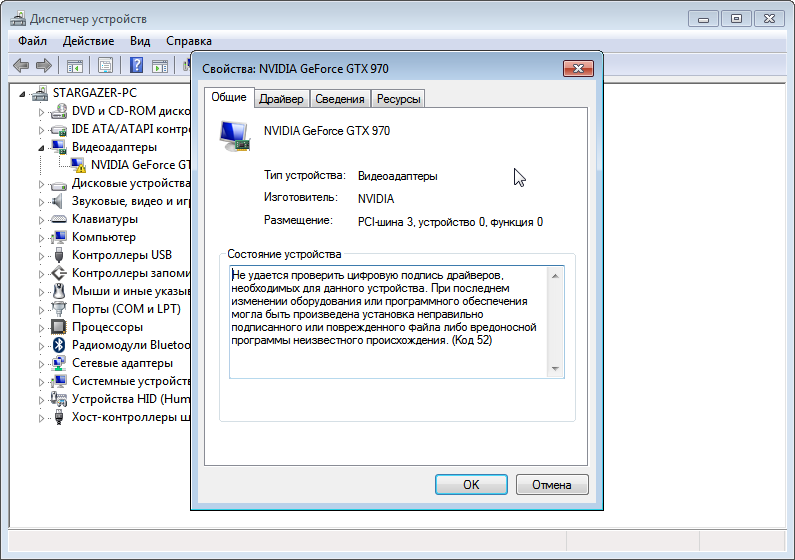Click the NVIDIA GeForce warning device icon
This screenshot has width=795, height=560.
click(78, 165)
